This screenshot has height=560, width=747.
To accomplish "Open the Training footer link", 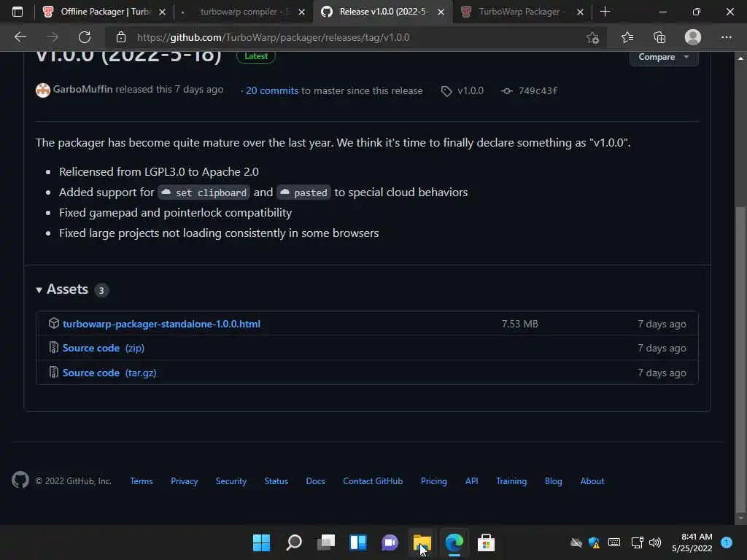I will (511, 481).
